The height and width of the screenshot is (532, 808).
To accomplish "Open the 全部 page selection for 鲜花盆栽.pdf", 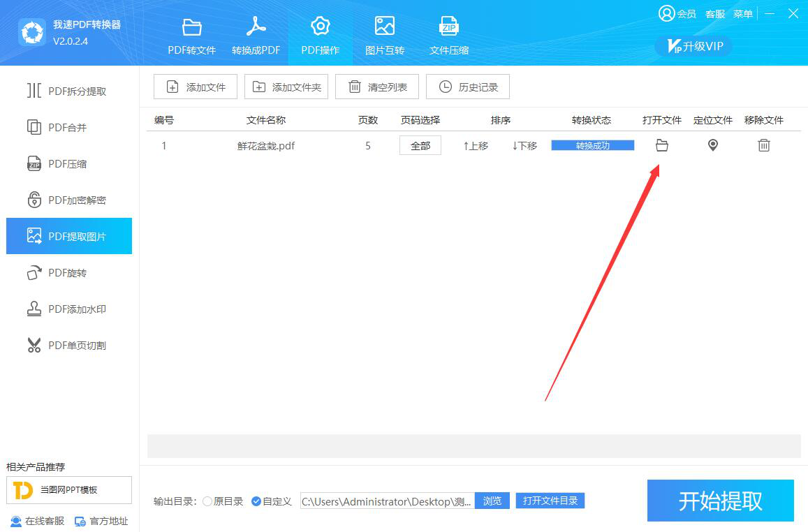I will coord(420,146).
